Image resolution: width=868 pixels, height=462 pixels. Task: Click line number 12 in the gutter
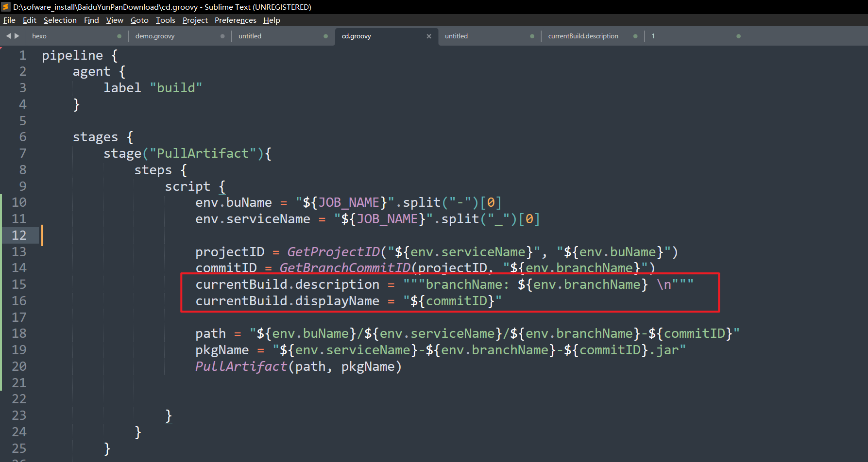coord(19,235)
